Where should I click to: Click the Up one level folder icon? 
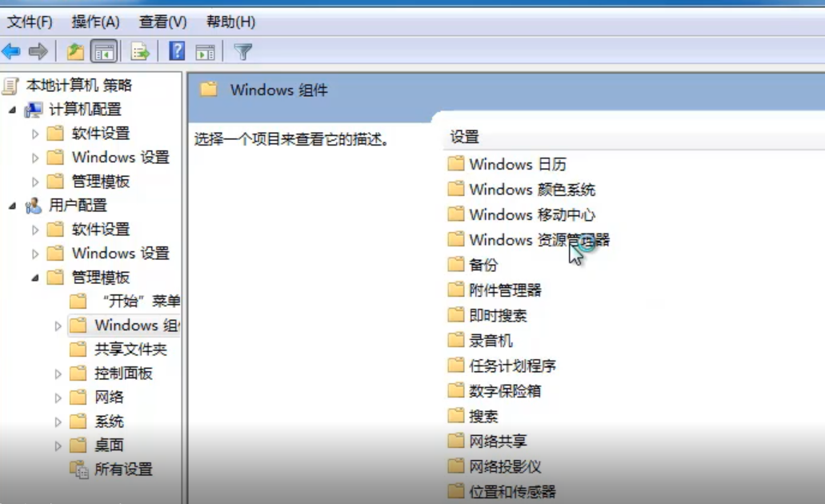[x=75, y=51]
